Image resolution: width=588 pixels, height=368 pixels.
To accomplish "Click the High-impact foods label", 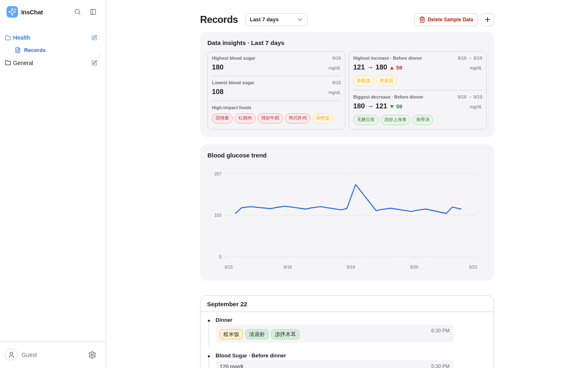I will 232,108.
